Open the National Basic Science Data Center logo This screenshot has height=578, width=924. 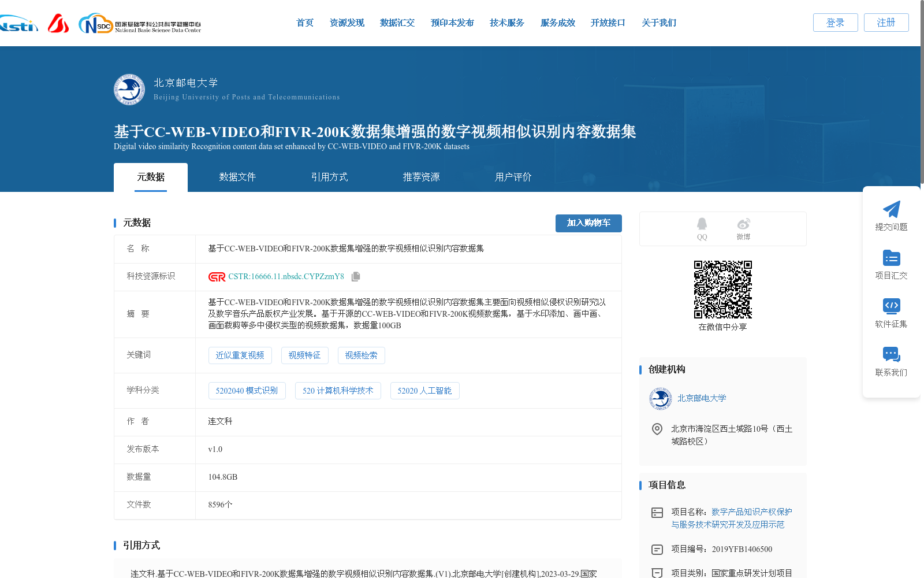140,24
